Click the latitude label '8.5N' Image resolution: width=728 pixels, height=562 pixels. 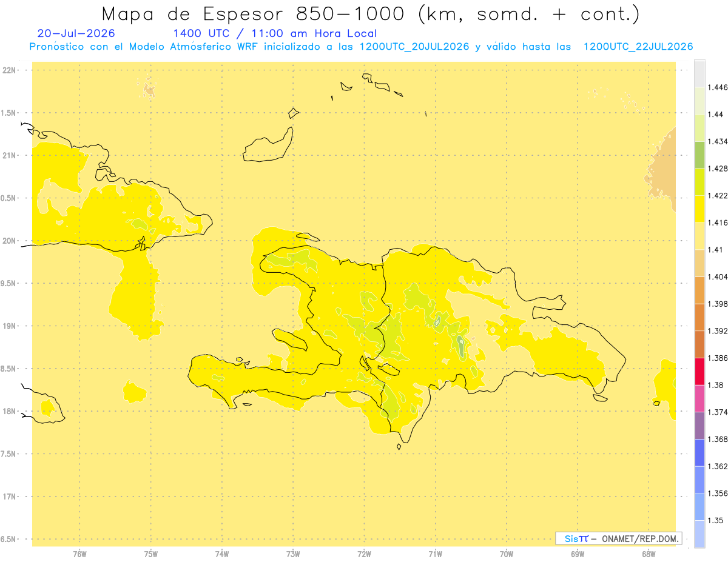pyautogui.click(x=8, y=369)
